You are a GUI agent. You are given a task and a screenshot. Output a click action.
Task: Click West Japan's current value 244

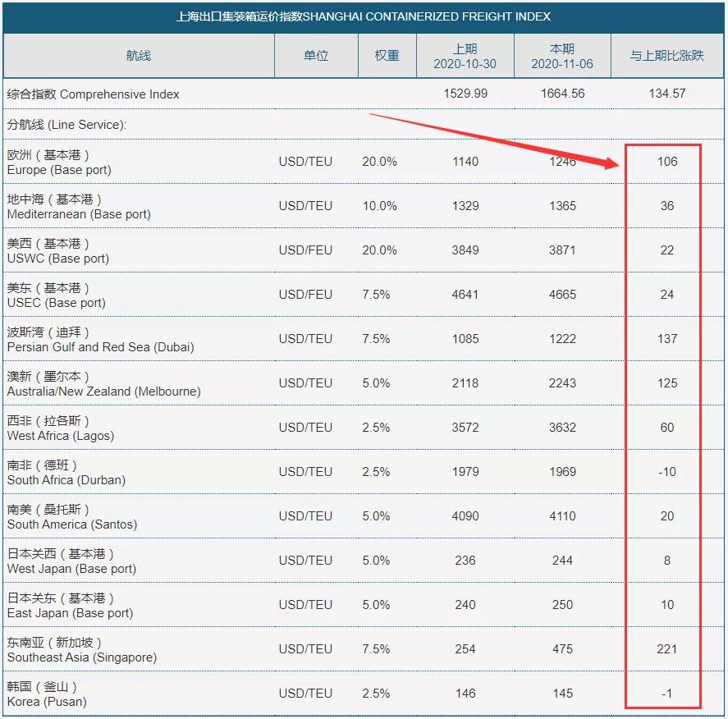coord(562,561)
